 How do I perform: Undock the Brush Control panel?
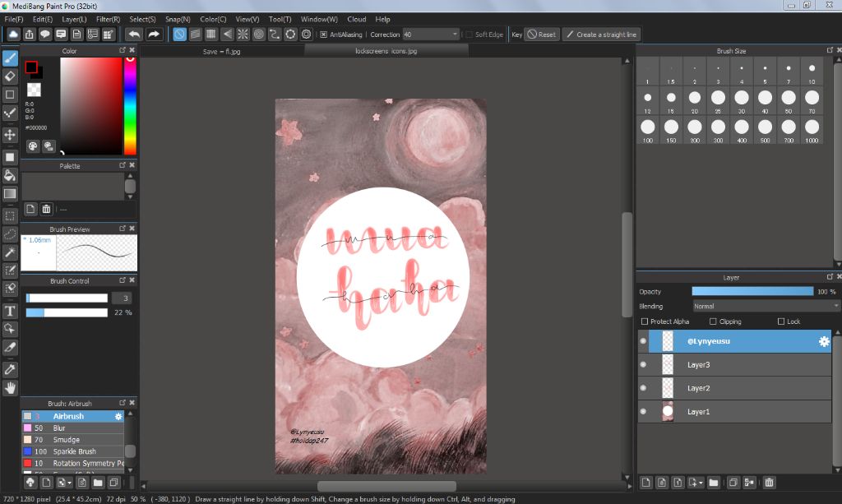[x=123, y=280]
